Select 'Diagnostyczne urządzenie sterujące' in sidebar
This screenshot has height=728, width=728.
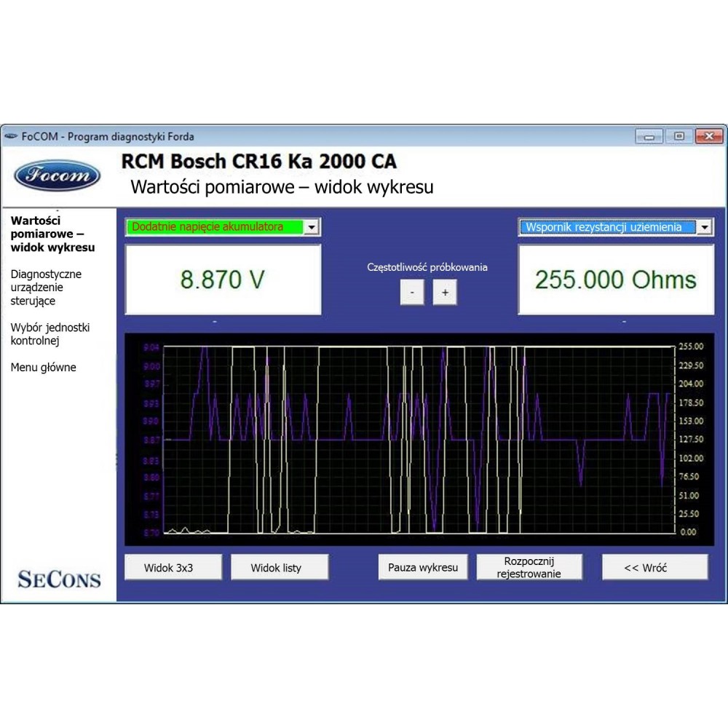(x=47, y=288)
